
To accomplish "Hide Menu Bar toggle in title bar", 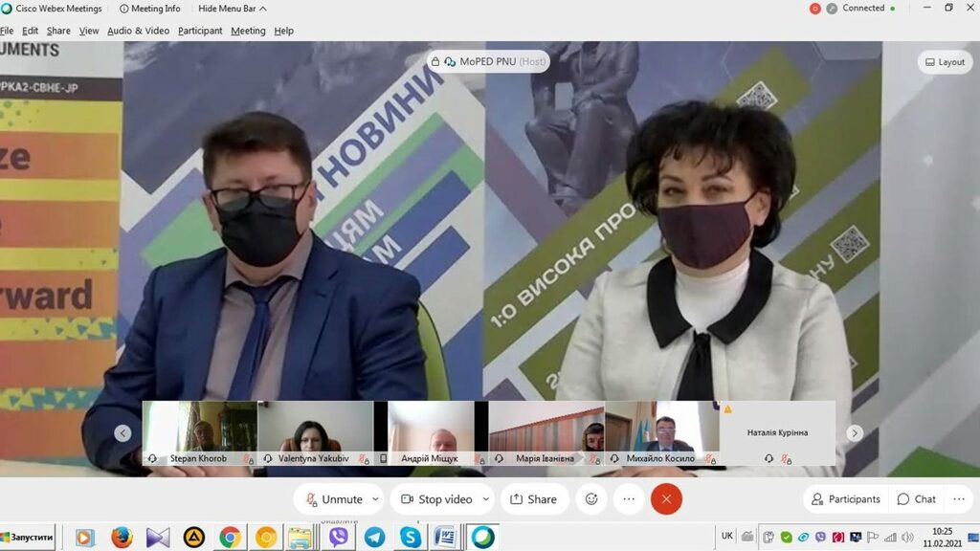I will pos(233,9).
